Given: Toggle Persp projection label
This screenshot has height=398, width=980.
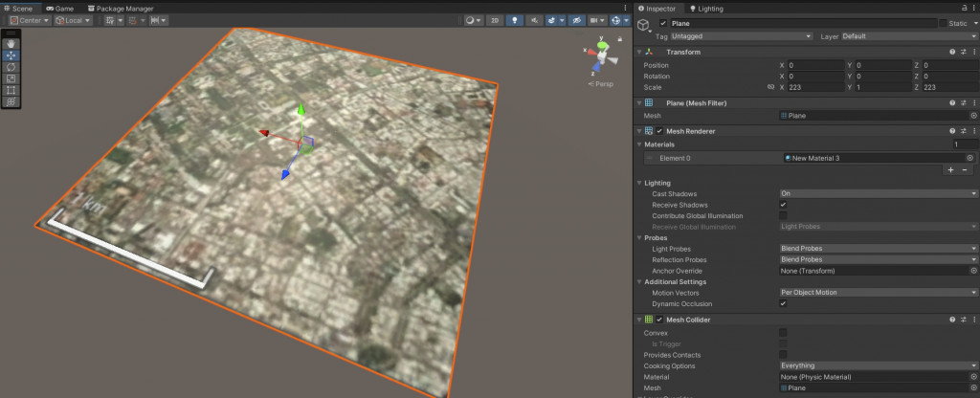Looking at the screenshot, I should coord(601,84).
